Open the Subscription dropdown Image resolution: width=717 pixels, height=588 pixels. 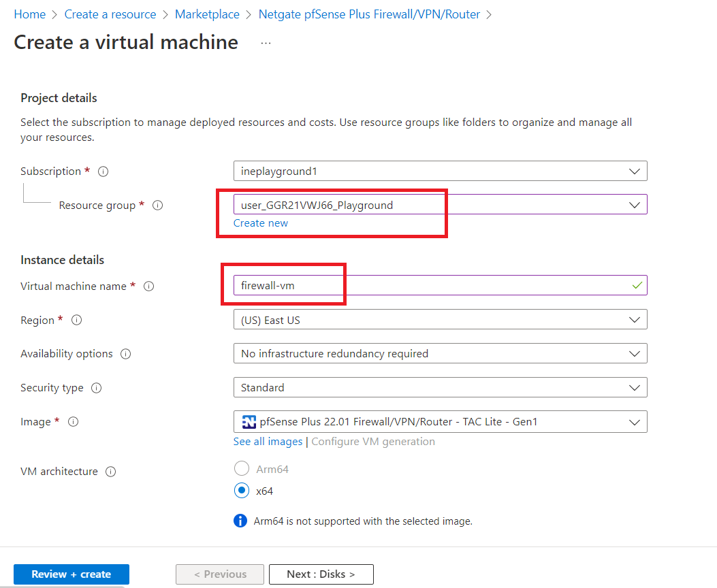(x=440, y=171)
